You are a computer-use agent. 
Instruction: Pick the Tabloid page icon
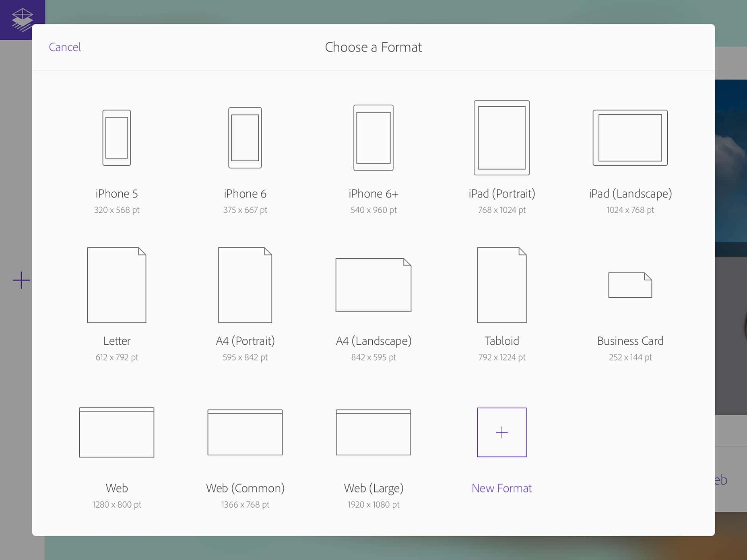click(501, 285)
